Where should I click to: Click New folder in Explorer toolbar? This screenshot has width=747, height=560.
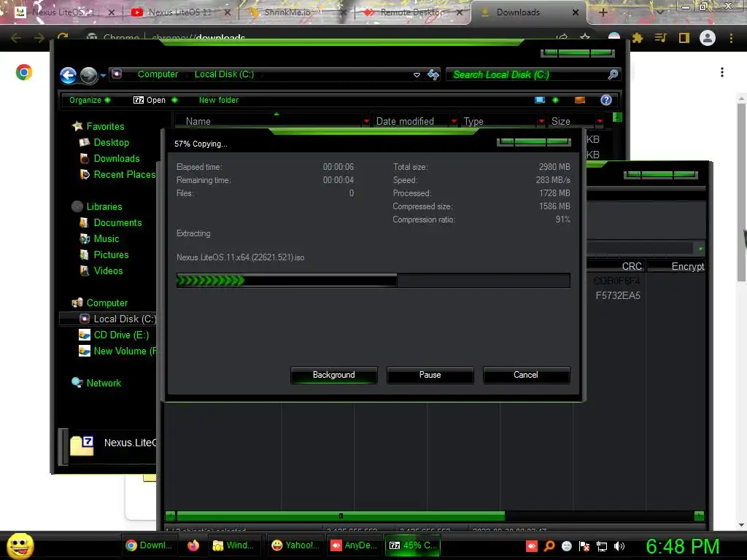point(219,100)
